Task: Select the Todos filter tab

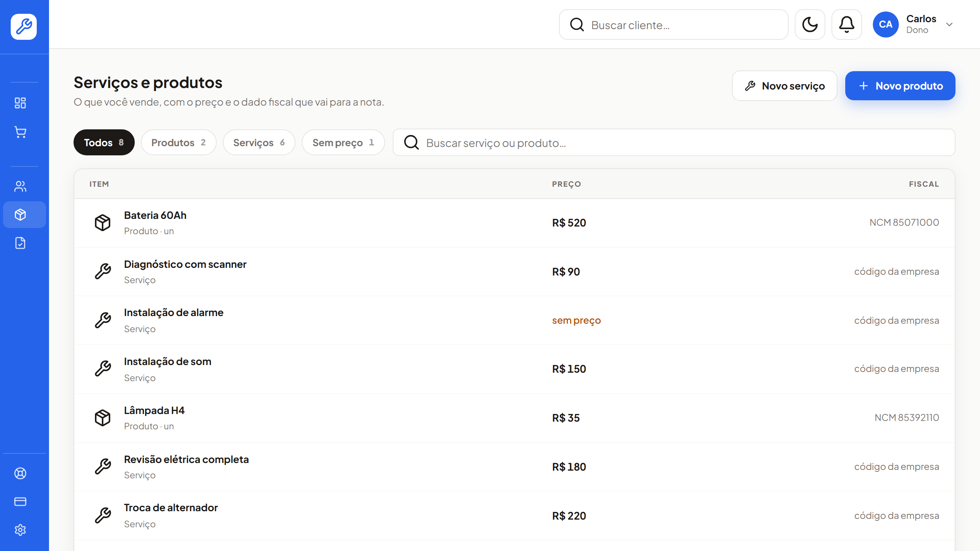Action: point(104,142)
